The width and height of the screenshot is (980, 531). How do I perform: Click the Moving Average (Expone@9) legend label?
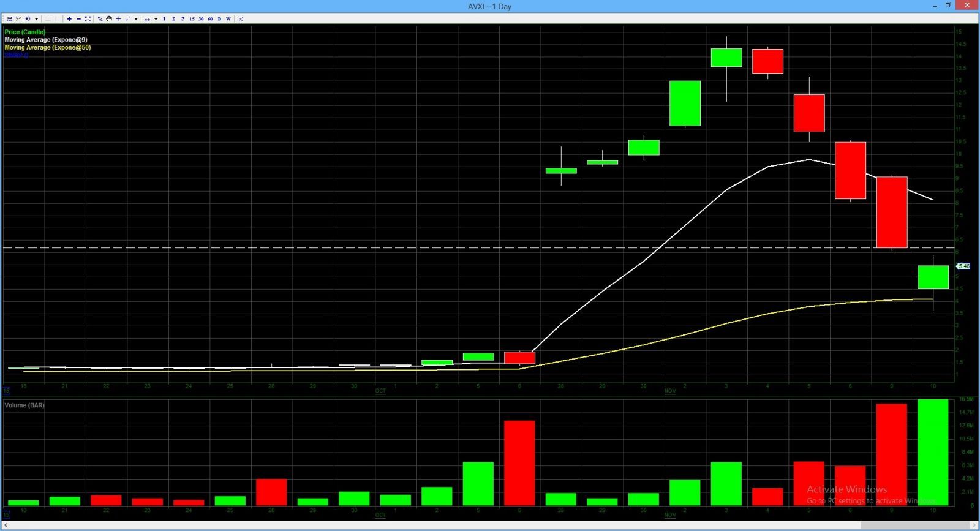pyautogui.click(x=46, y=40)
